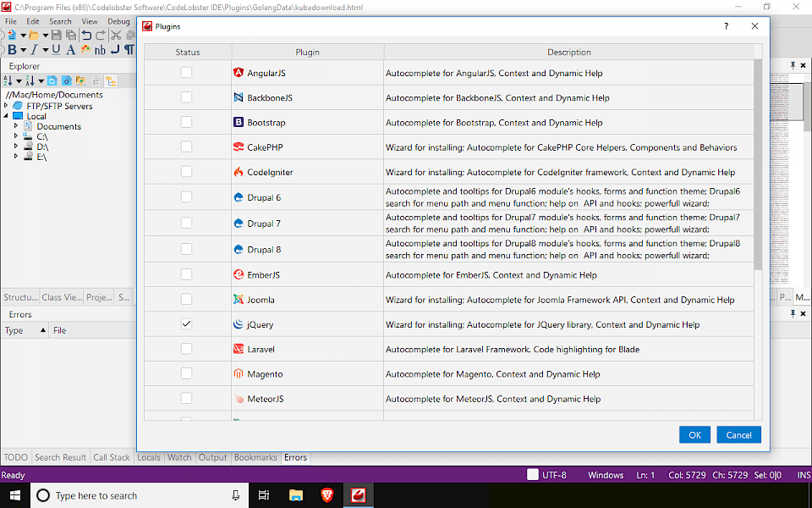Expand the Documents tree node
The width and height of the screenshot is (812, 508).
(x=16, y=126)
